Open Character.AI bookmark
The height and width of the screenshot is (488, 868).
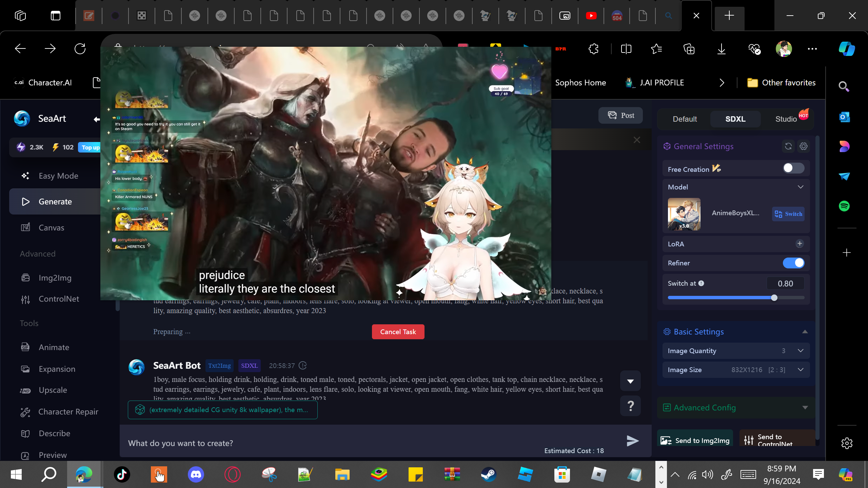[x=43, y=83]
